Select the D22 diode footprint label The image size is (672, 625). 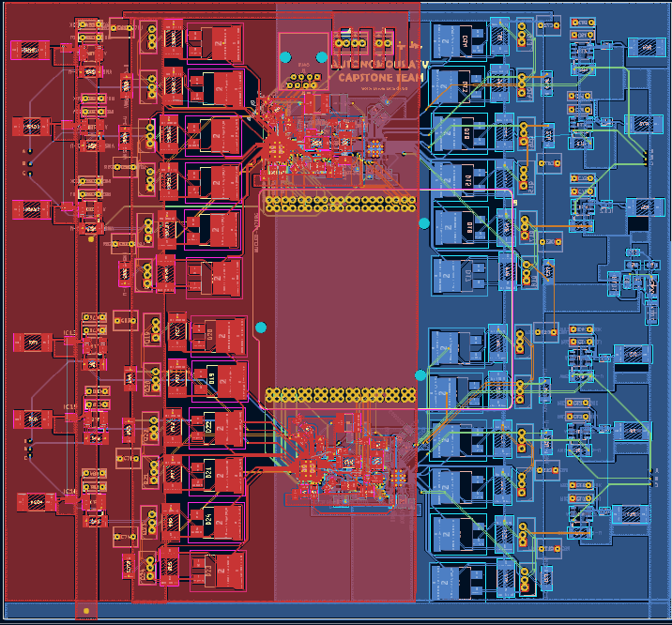[208, 427]
